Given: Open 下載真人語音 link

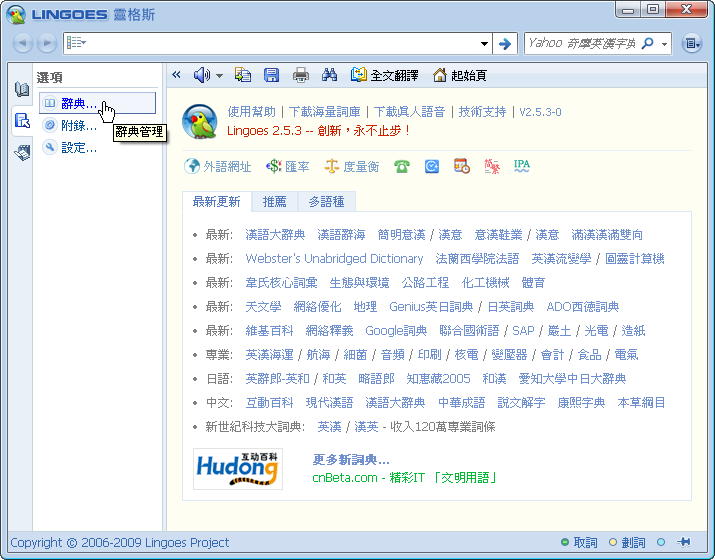Looking at the screenshot, I should (x=409, y=112).
